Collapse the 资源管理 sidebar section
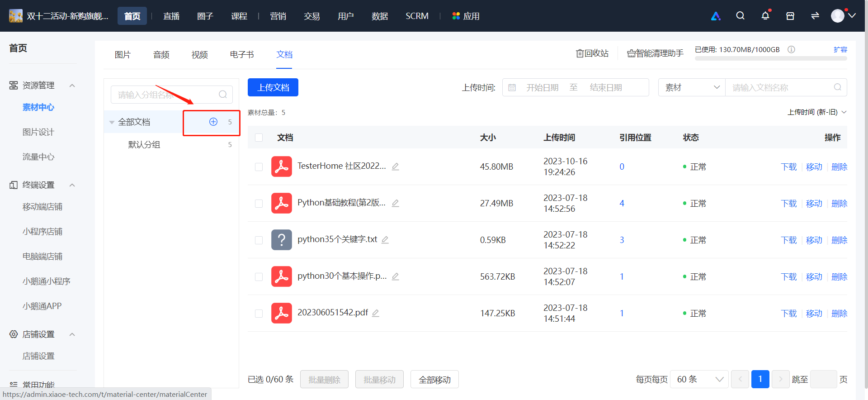 [72, 86]
